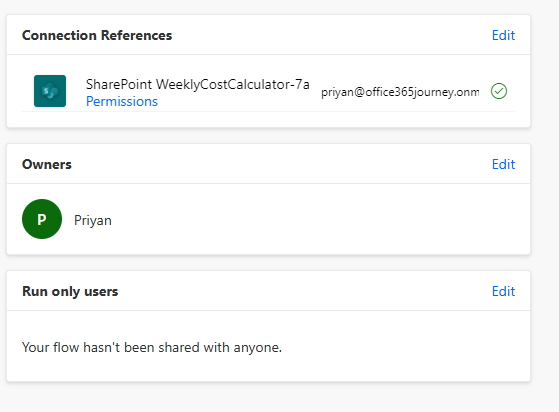
Task: Open the Permissions link under SharePoint
Action: pyautogui.click(x=122, y=102)
